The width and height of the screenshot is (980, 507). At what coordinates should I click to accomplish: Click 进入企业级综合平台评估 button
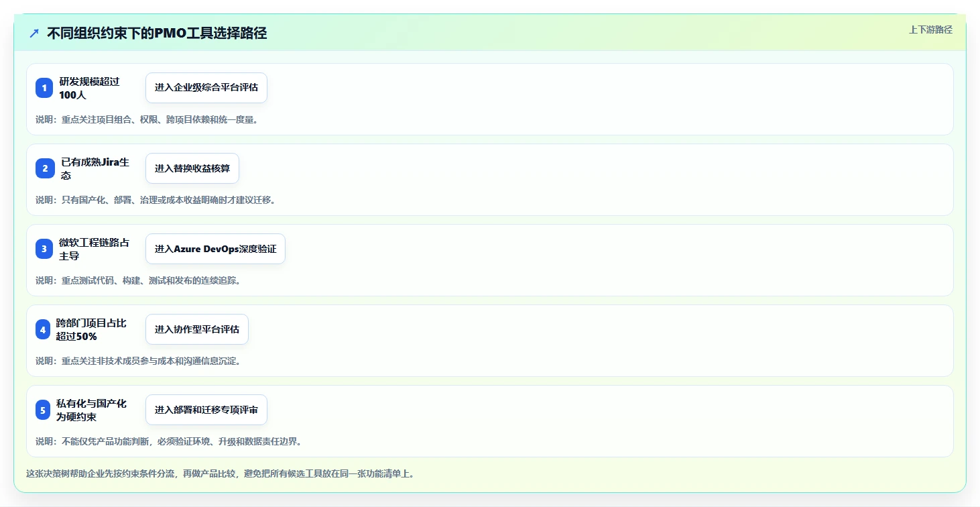coord(206,88)
